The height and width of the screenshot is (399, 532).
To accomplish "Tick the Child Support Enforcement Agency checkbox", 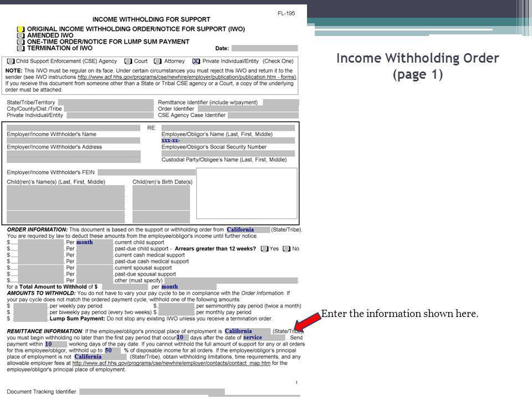I will (x=11, y=62).
